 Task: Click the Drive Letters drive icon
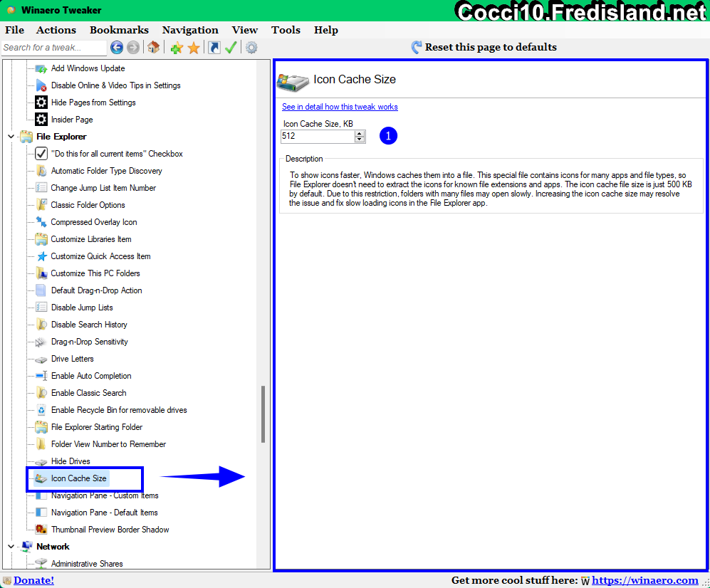(41, 359)
